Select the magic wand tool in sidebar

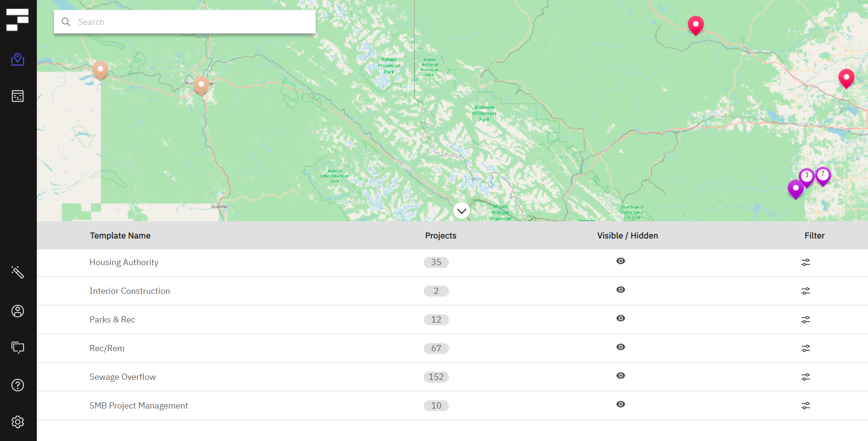point(18,273)
